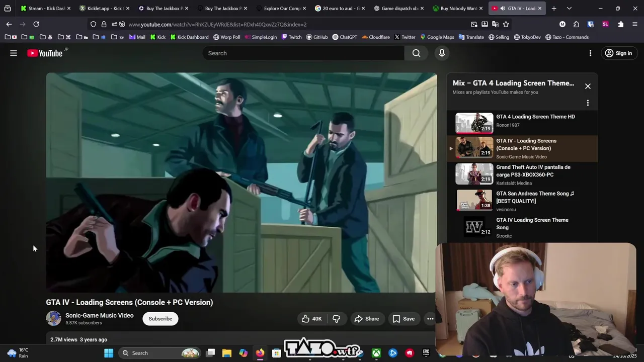Open the Selling bookmark

click(499, 37)
